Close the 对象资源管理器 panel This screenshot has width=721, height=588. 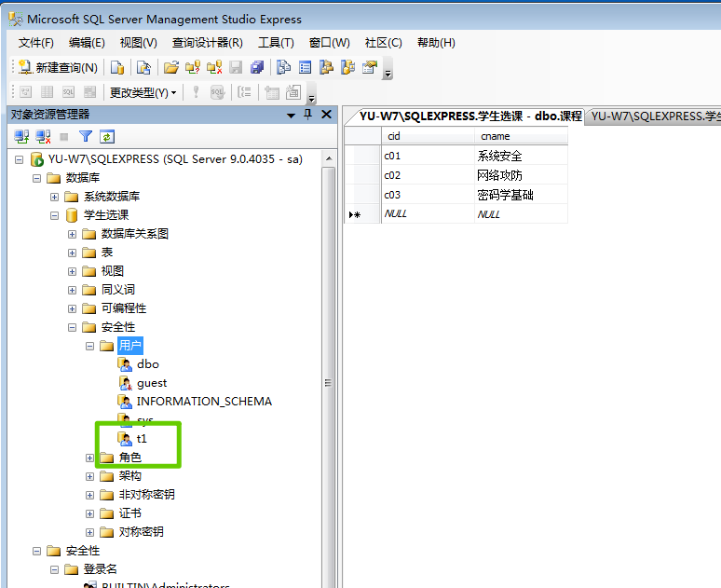(x=326, y=114)
